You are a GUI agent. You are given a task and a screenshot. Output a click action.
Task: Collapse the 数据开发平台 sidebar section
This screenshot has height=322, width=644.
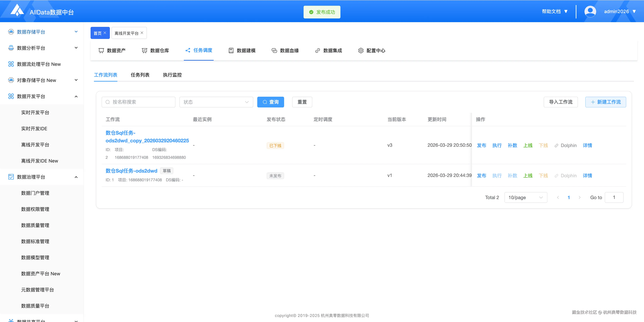[76, 96]
